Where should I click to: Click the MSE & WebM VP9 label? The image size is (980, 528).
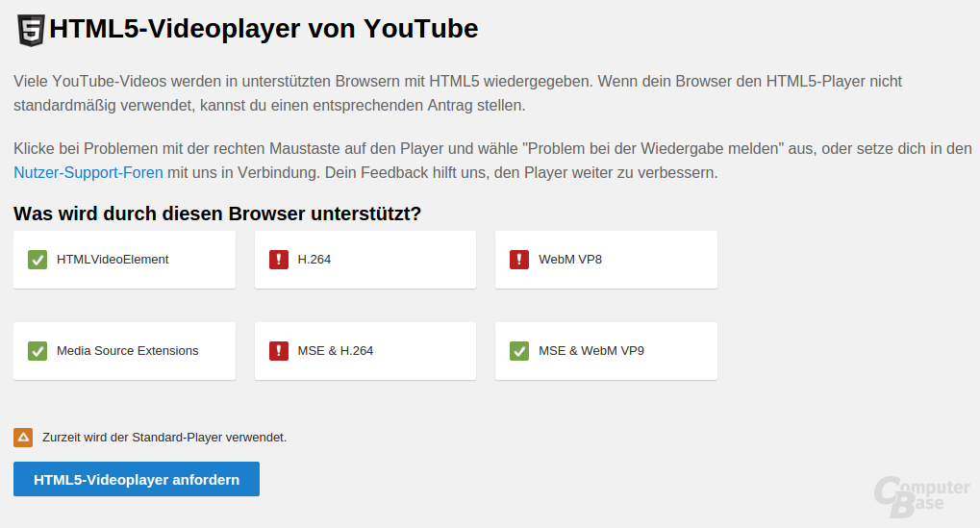point(591,350)
